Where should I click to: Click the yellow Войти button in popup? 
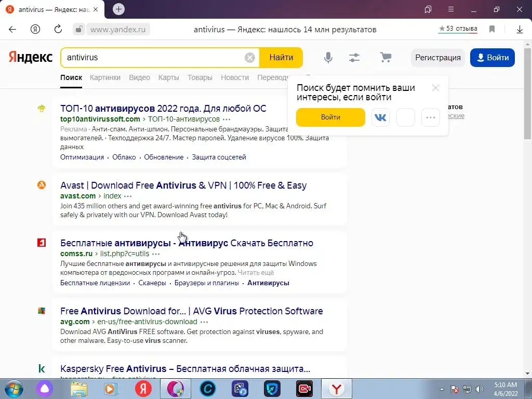330,117
